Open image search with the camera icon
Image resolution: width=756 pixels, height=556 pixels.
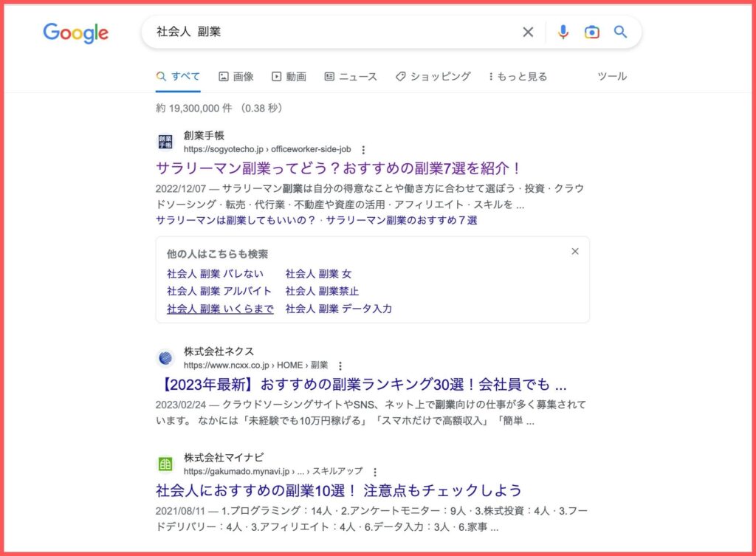pos(591,32)
